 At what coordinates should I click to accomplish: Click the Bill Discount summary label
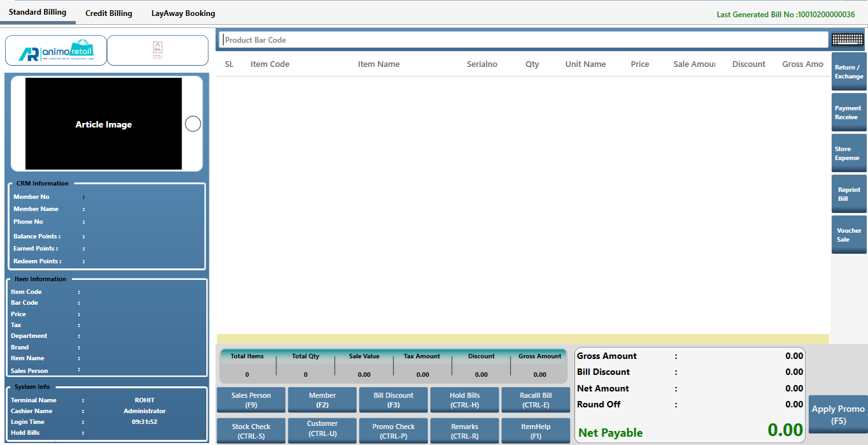click(x=603, y=372)
